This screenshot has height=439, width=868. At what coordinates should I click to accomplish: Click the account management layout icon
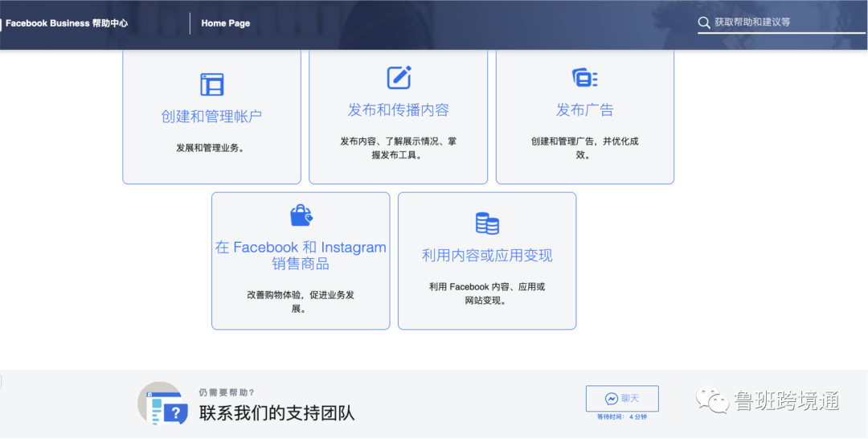coord(211,84)
